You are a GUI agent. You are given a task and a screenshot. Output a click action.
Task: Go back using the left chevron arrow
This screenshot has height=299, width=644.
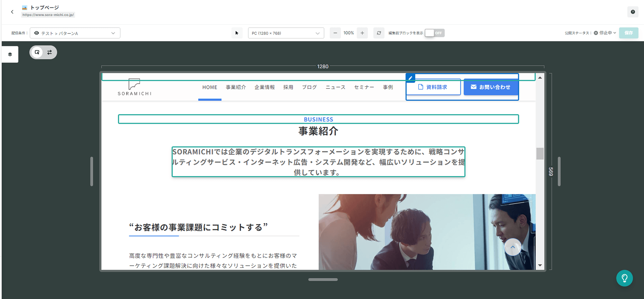click(x=12, y=12)
